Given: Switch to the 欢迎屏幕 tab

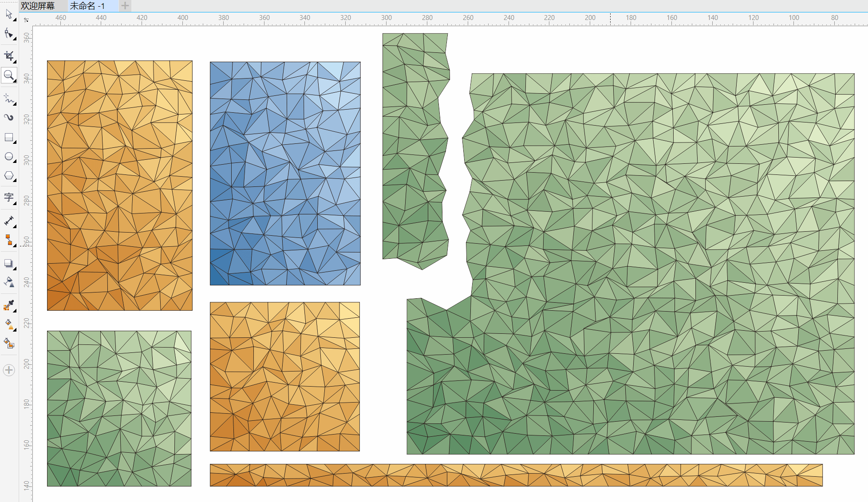Looking at the screenshot, I should 38,6.
